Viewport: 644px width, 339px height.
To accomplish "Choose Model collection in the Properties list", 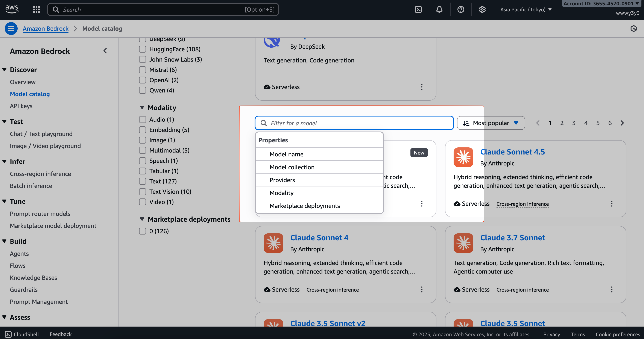I will click(x=292, y=167).
